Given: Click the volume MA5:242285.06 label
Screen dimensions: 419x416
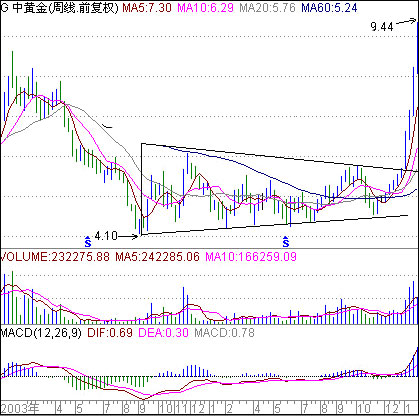Looking at the screenshot, I should (157, 257).
